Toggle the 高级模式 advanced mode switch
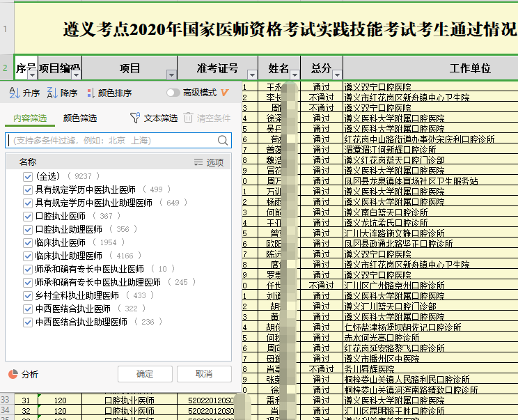The height and width of the screenshot is (420, 518). (x=173, y=93)
